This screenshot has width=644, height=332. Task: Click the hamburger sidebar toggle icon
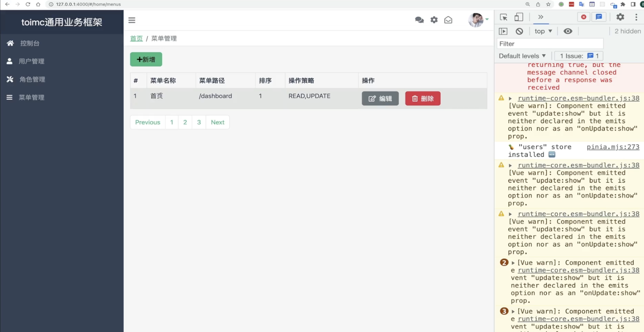(x=132, y=20)
